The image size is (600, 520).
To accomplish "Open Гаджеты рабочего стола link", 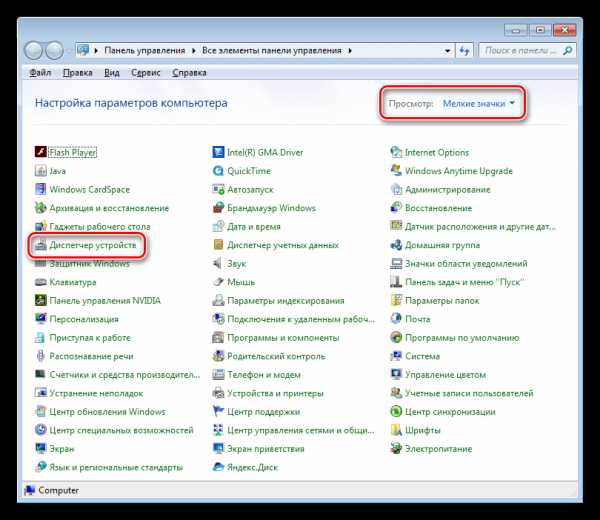I will [x=99, y=226].
